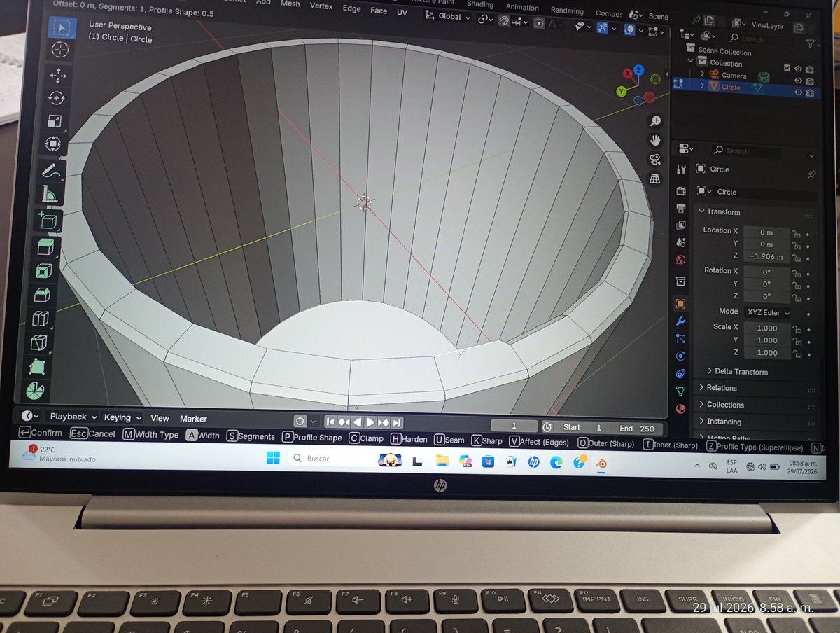This screenshot has width=840, height=633.
Task: Select the Transform tool
Action: pyautogui.click(x=53, y=144)
